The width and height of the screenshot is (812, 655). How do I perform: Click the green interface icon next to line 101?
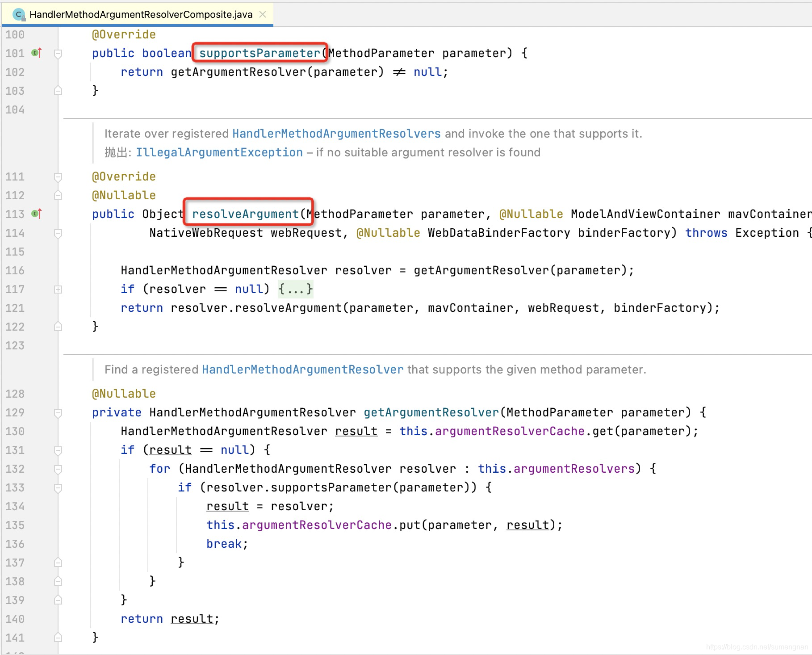tap(34, 53)
